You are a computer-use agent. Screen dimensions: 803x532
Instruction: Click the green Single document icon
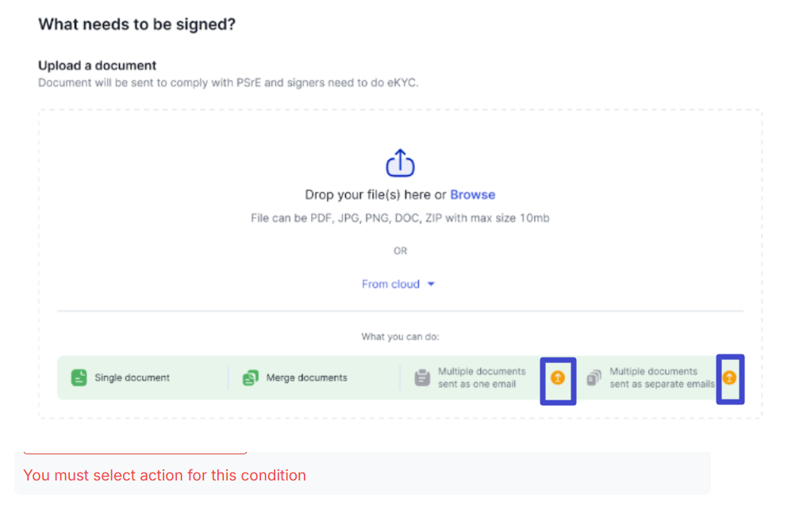click(x=79, y=377)
